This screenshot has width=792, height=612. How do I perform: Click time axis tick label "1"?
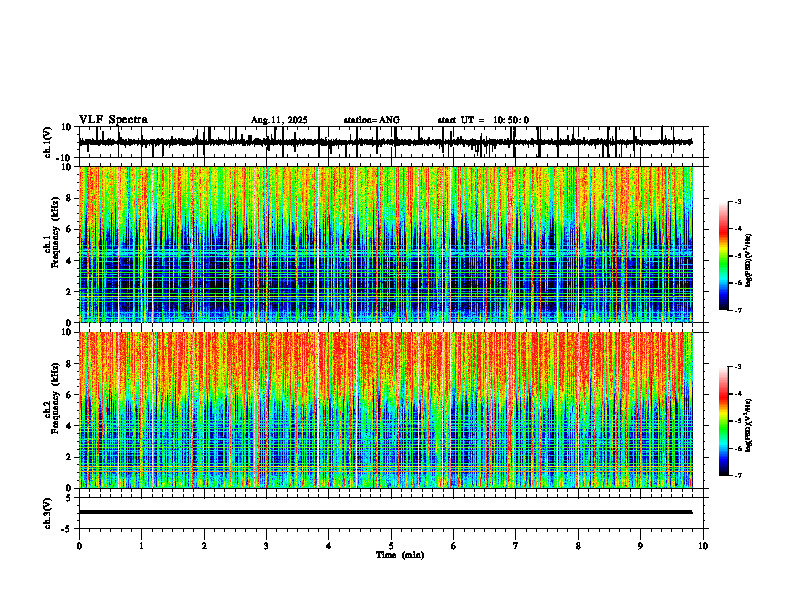(141, 546)
